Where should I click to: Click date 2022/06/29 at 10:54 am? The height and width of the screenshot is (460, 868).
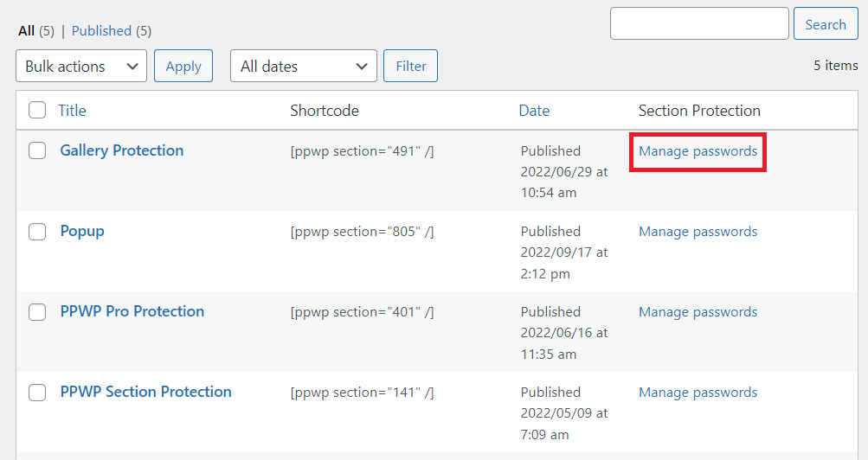tap(564, 182)
